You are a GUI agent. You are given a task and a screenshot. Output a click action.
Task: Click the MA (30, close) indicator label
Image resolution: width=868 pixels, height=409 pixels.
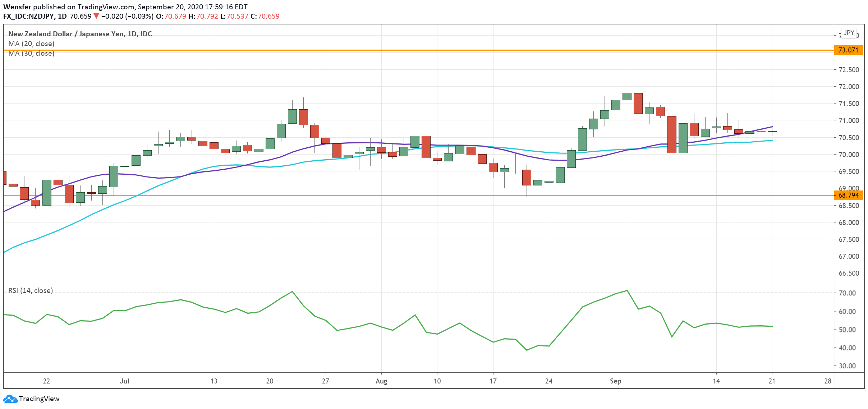(31, 53)
